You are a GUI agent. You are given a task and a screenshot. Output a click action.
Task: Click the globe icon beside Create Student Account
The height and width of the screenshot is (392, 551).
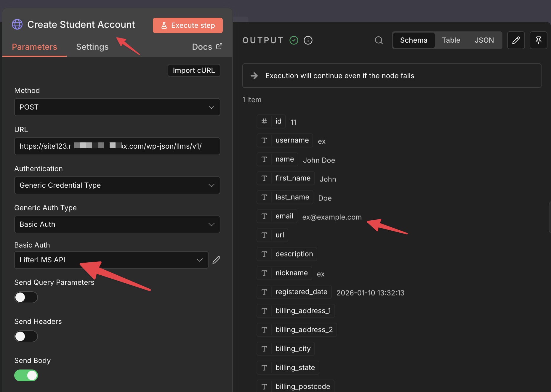pyautogui.click(x=17, y=24)
